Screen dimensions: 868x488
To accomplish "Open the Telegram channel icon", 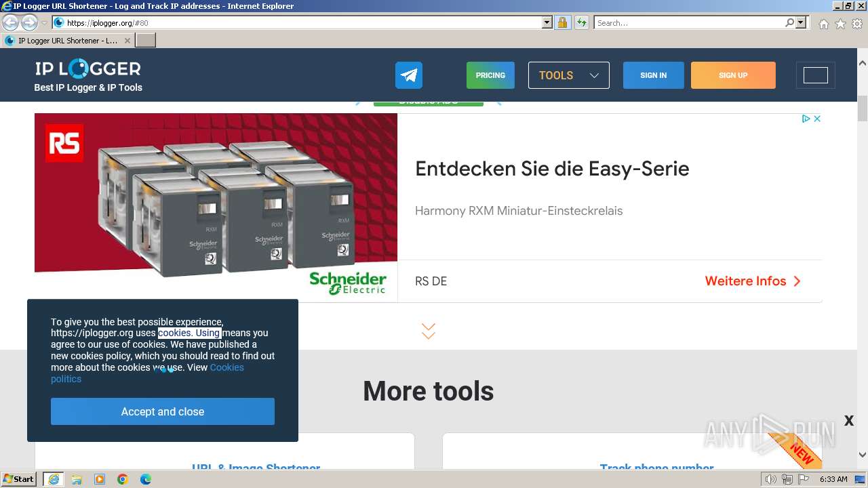I will (x=409, y=75).
